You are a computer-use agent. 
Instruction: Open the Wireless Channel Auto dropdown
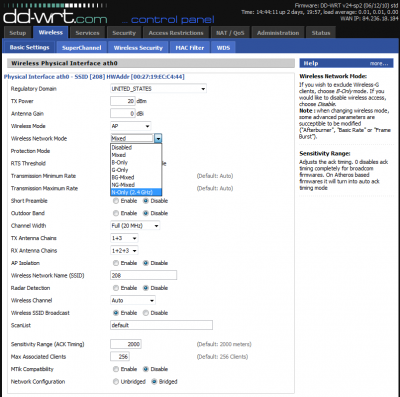click(x=133, y=300)
